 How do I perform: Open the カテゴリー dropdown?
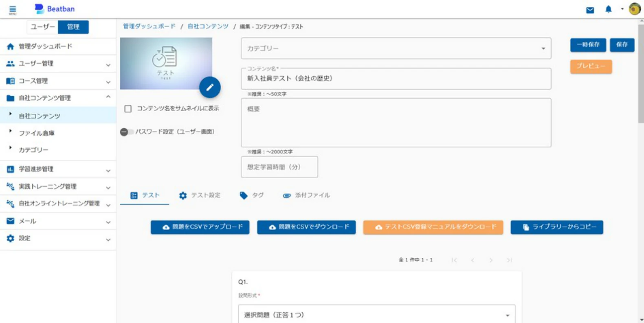point(396,48)
